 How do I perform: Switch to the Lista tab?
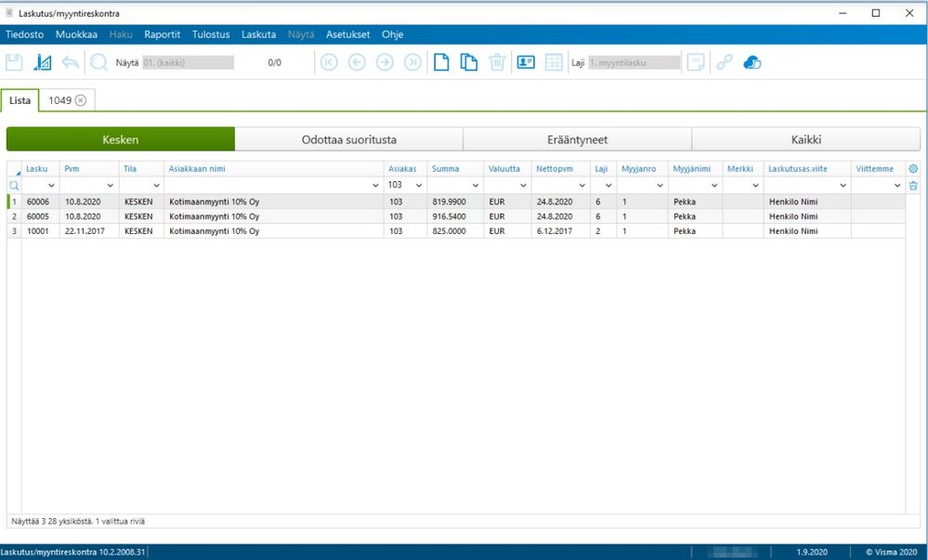pyautogui.click(x=20, y=100)
